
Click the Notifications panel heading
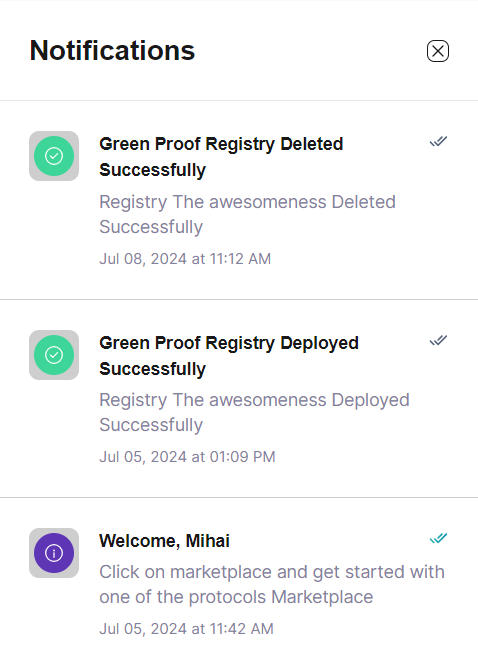click(112, 51)
